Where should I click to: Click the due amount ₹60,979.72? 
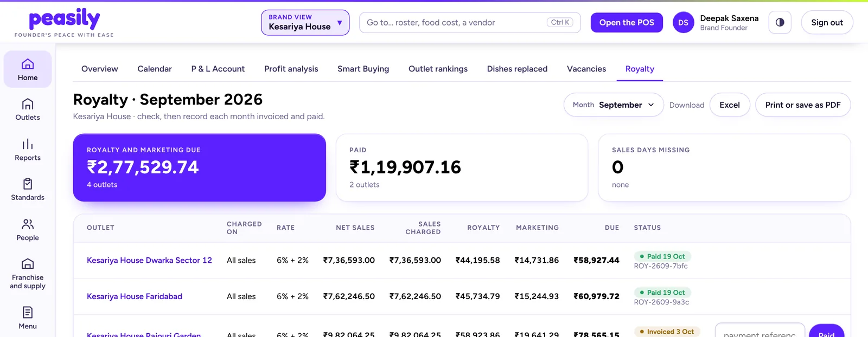coord(596,296)
